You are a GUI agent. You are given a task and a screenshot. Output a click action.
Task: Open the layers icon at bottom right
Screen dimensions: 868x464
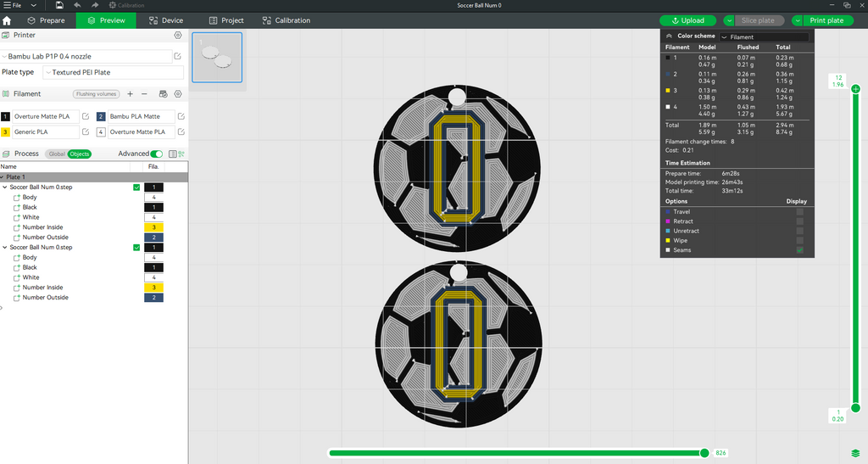(855, 454)
